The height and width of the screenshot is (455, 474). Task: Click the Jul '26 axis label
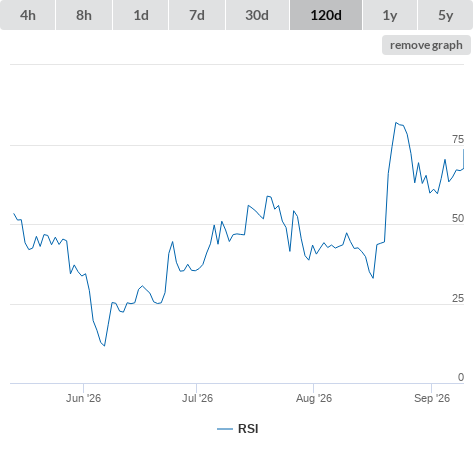pos(197,398)
